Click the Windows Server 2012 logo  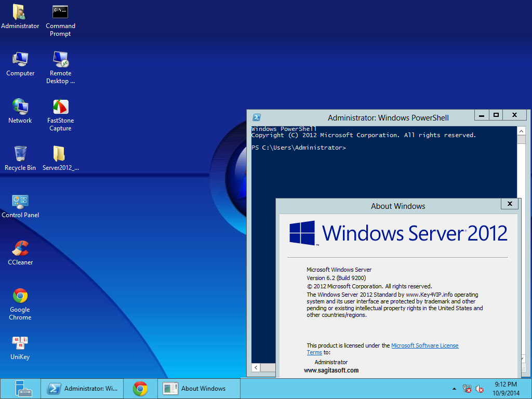pyautogui.click(x=398, y=233)
